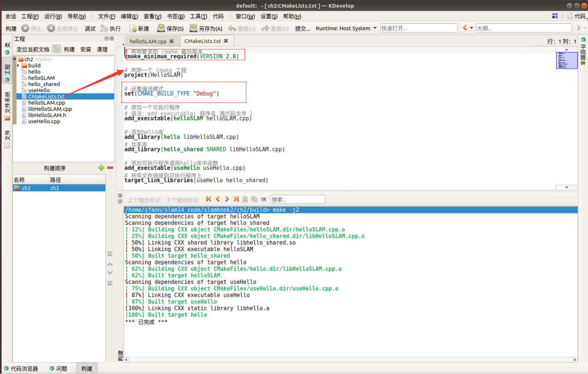Move build item to top arrow
Viewport: 588px width, 374px height.
point(110,254)
